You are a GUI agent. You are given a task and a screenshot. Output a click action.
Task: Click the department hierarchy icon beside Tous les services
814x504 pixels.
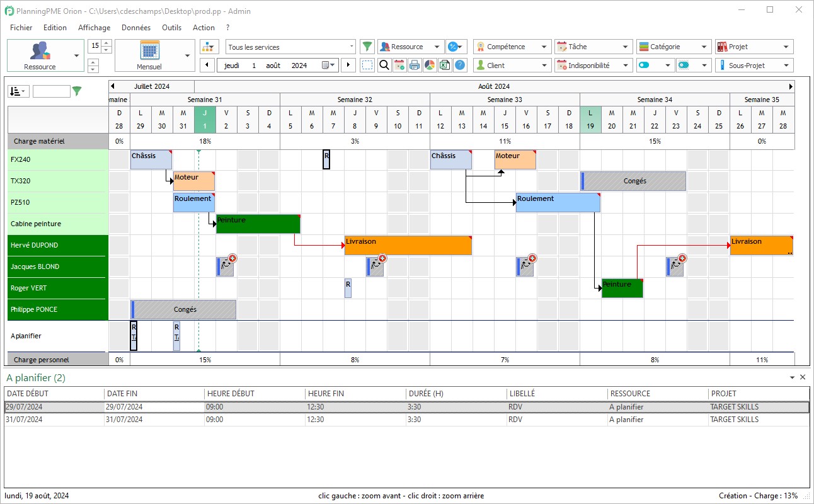click(x=209, y=46)
